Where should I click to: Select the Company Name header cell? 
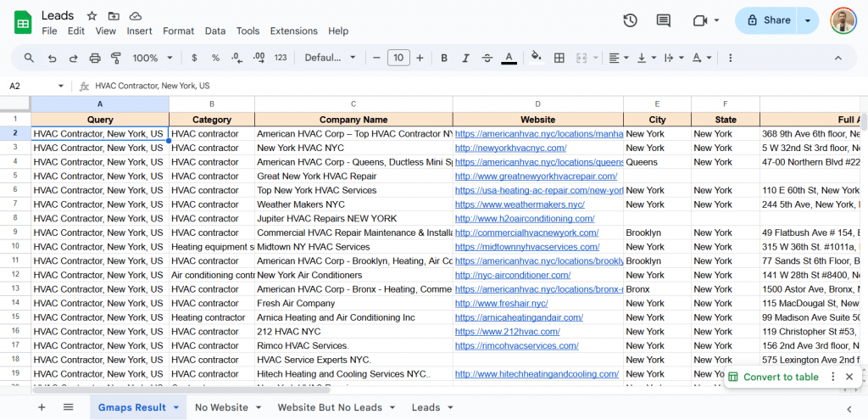(353, 119)
